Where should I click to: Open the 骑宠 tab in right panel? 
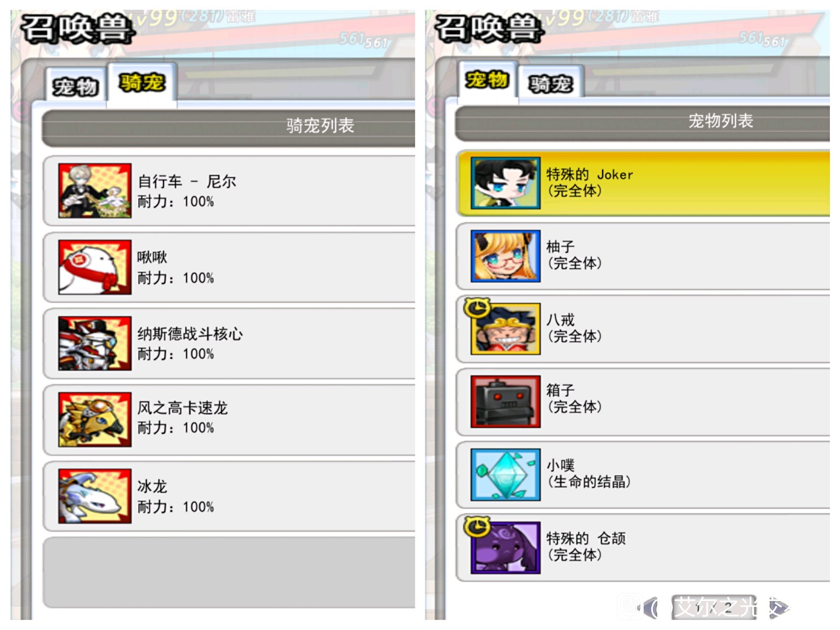point(551,83)
